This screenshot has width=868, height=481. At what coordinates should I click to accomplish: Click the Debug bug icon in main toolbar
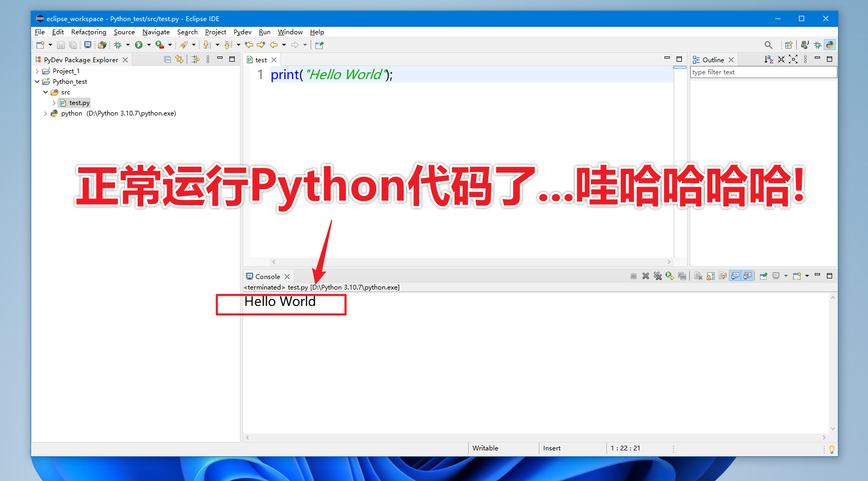coord(118,45)
